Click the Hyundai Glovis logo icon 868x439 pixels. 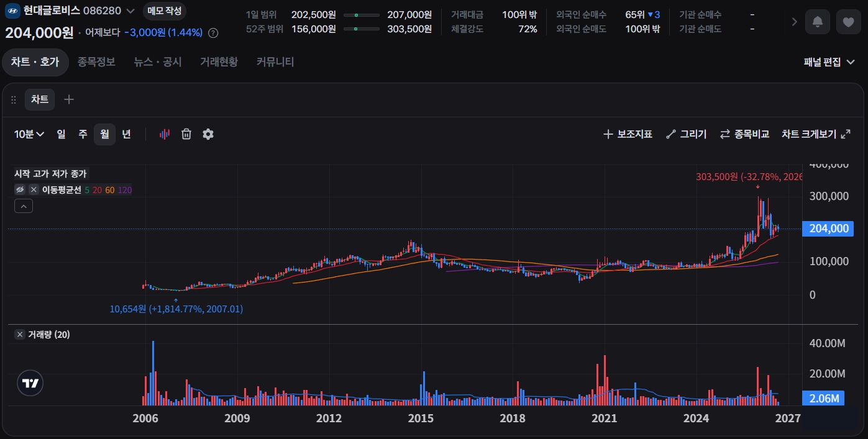click(12, 11)
